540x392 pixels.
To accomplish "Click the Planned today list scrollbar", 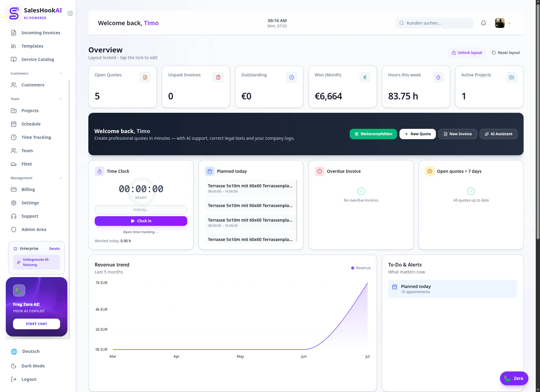I will [297, 210].
